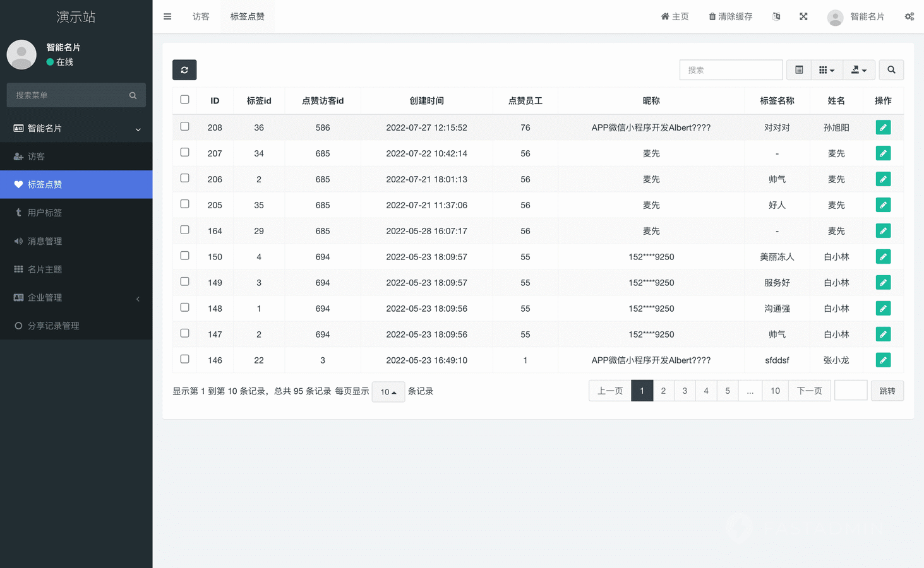Click the language switch icon in header
The width and height of the screenshot is (924, 568).
(x=776, y=16)
